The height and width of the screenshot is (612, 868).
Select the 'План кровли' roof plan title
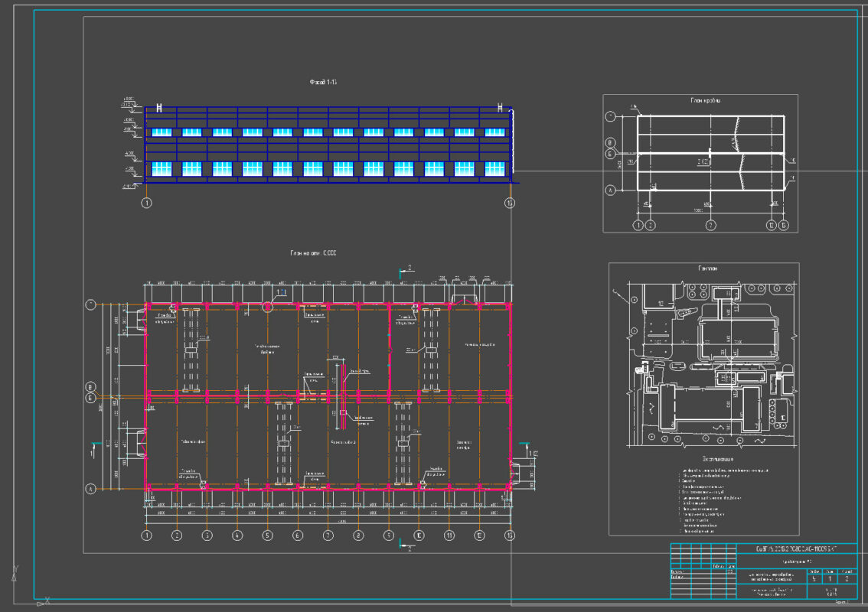coord(705,101)
